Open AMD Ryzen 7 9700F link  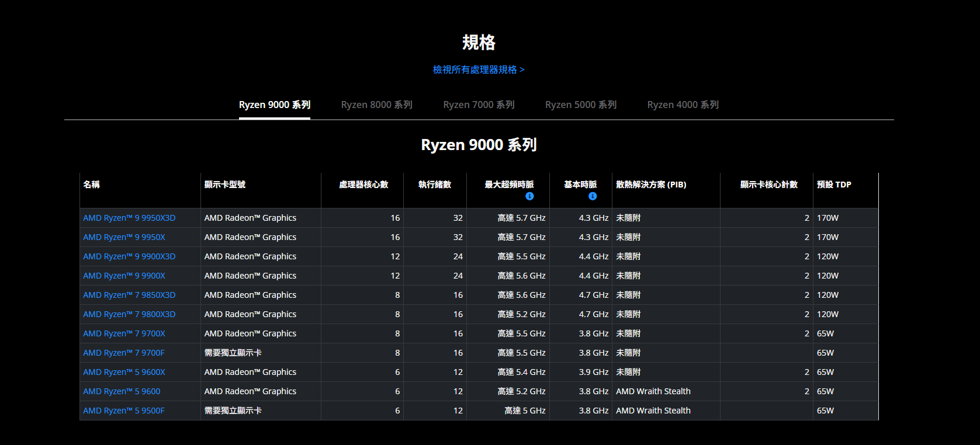124,353
